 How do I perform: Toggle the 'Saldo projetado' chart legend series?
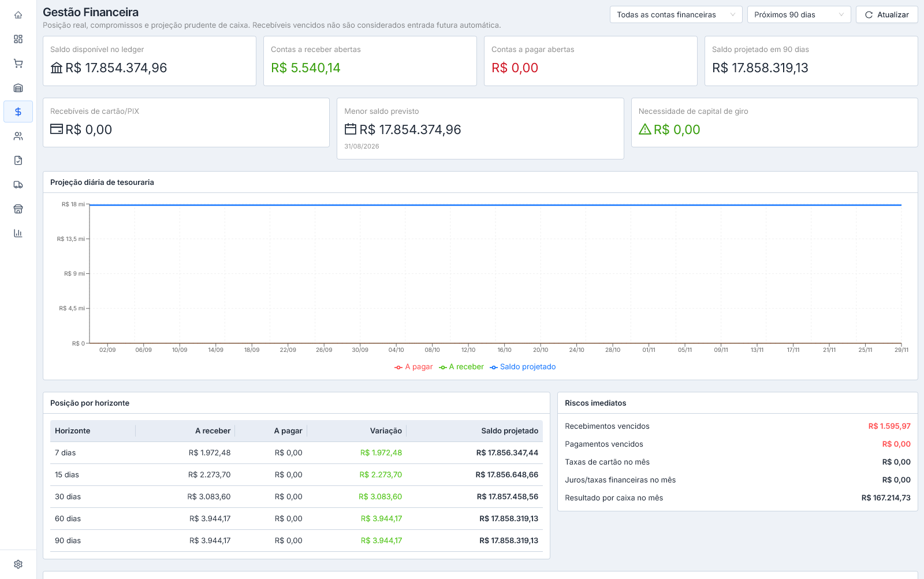(x=523, y=367)
